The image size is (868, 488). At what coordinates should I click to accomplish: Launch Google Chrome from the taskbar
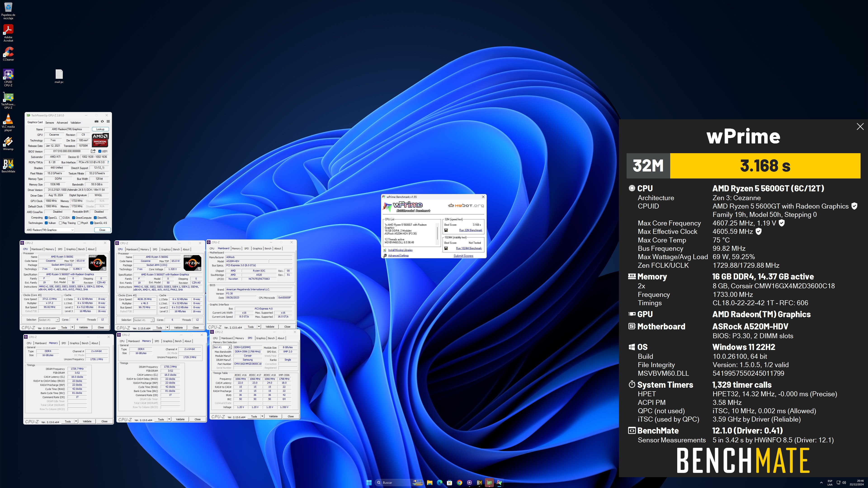(459, 483)
